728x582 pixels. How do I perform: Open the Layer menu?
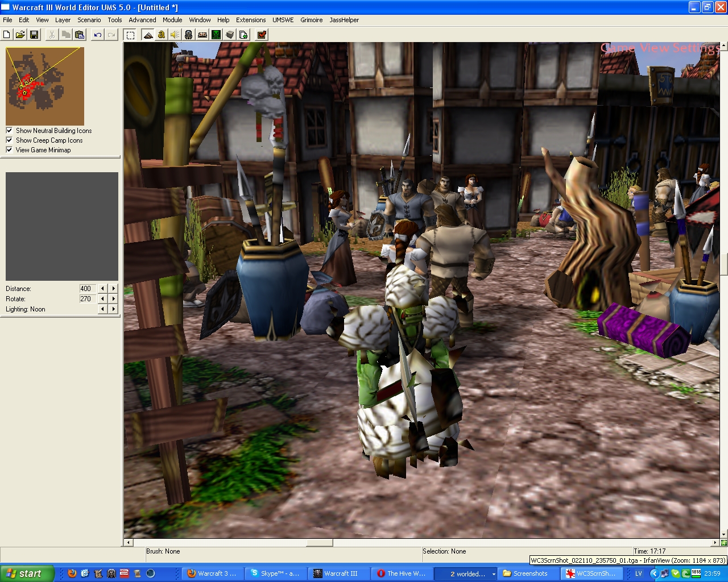(63, 20)
